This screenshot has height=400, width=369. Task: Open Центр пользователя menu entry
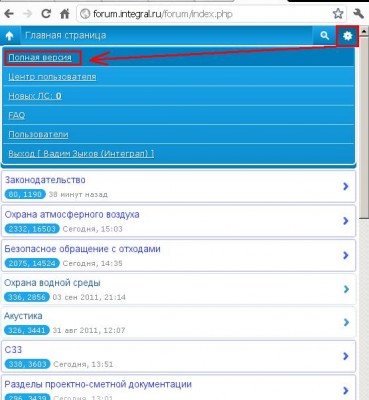52,77
